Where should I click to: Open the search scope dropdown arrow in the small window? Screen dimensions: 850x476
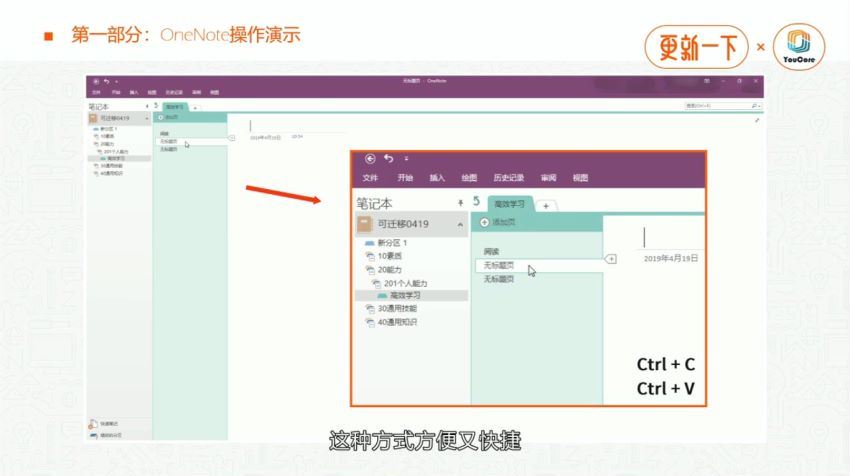pos(759,106)
